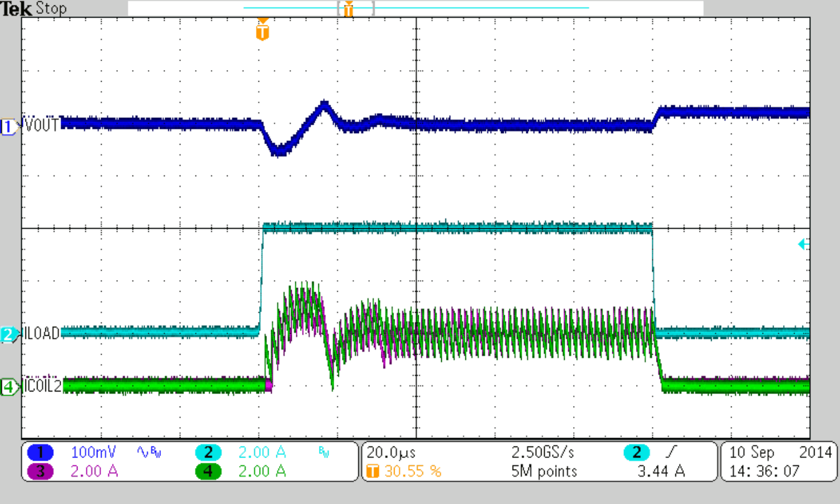This screenshot has width=840, height=504.
Task: Click the orange trigger position marker T
Action: pyautogui.click(x=262, y=29)
